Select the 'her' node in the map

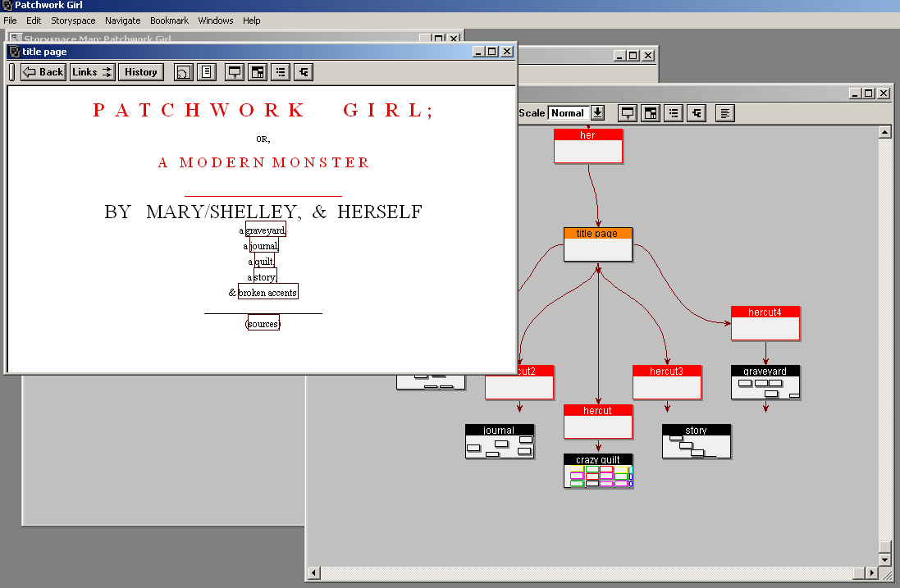pyautogui.click(x=587, y=146)
